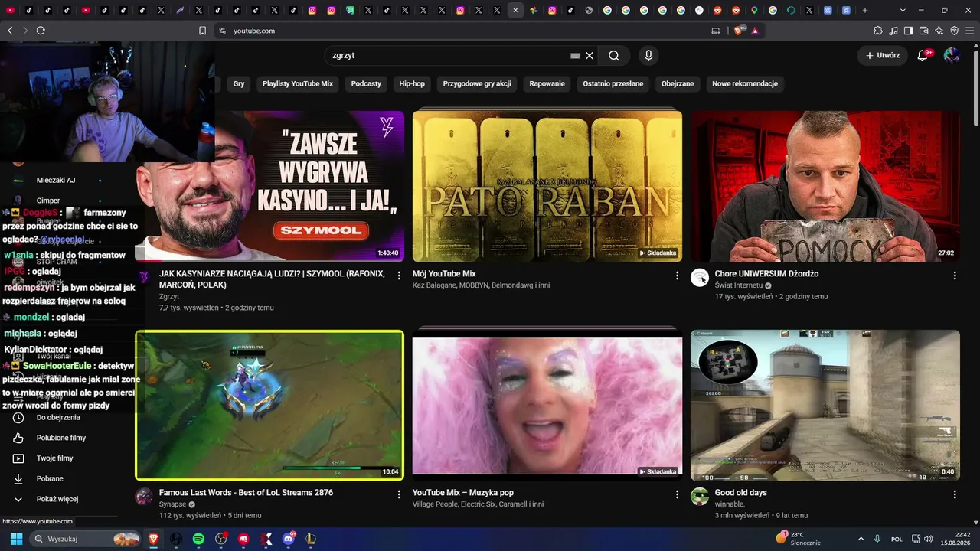The width and height of the screenshot is (980, 551).
Task: Run the YouTube search with magnifier button
Action: [614, 55]
